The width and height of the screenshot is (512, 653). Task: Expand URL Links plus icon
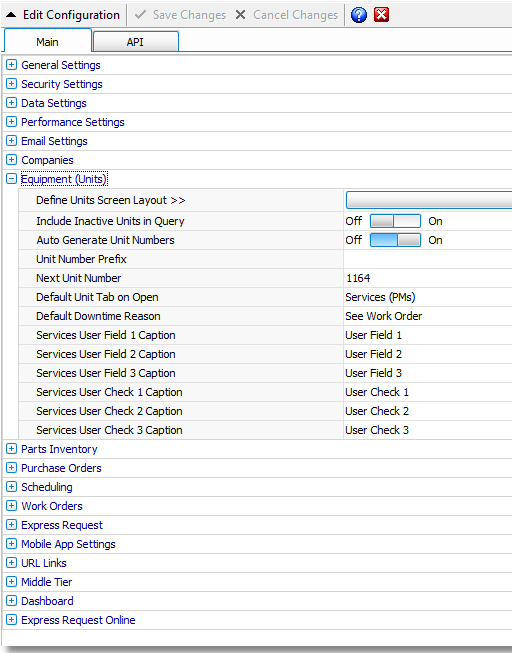click(12, 563)
